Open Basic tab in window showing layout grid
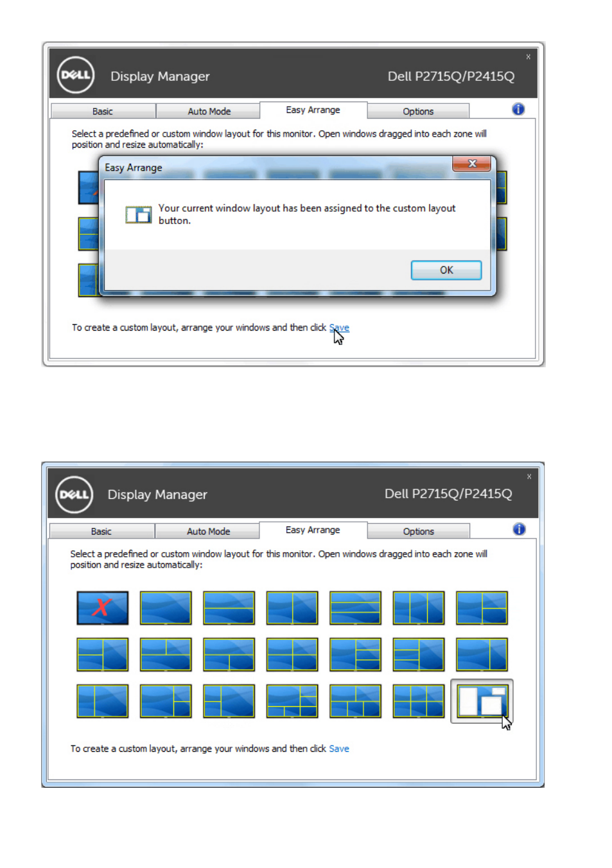This screenshot has width=612, height=868. pyautogui.click(x=101, y=531)
